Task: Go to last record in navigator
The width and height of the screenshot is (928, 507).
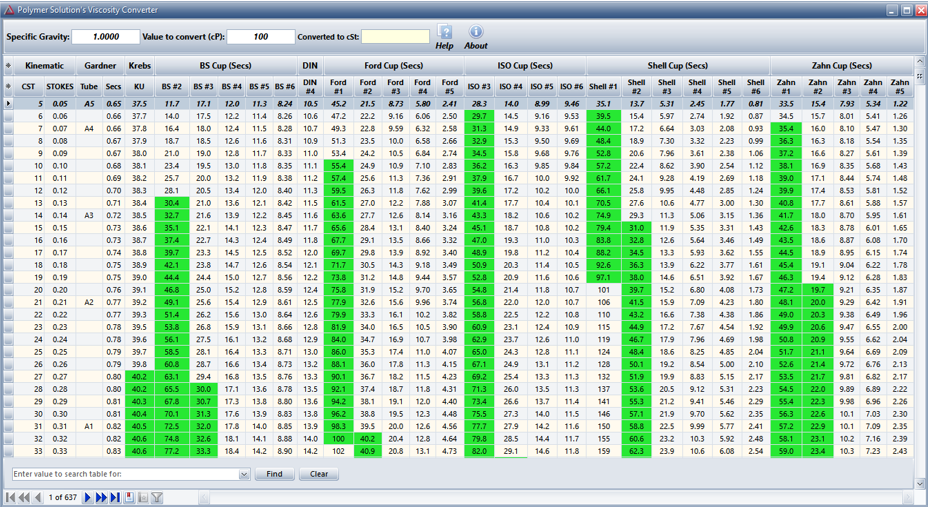Action: [115, 497]
